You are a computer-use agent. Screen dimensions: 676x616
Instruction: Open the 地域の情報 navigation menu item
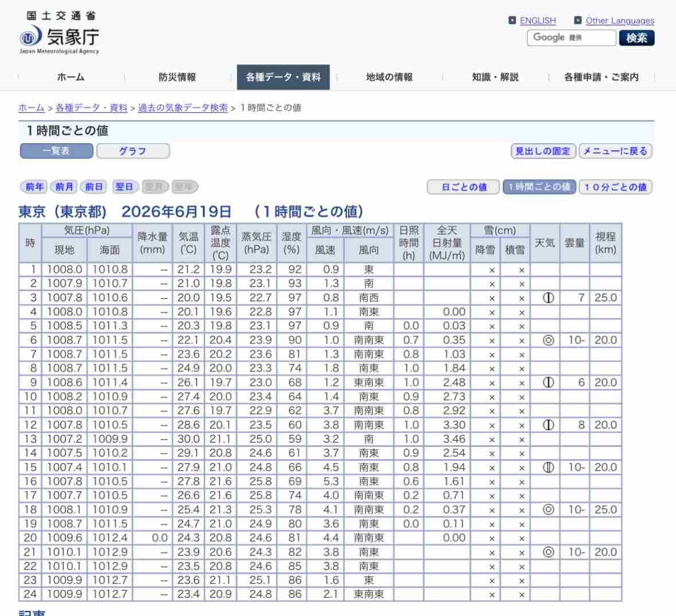[389, 77]
